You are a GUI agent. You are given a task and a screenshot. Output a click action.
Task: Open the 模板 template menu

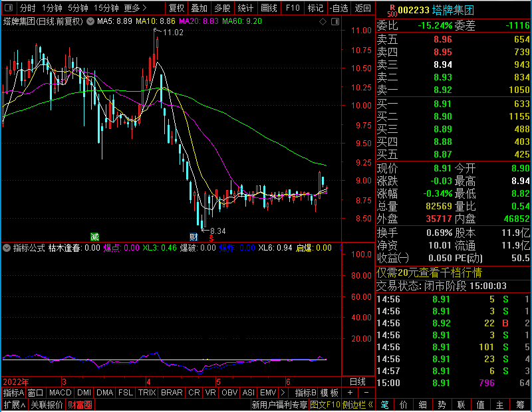pos(329,393)
